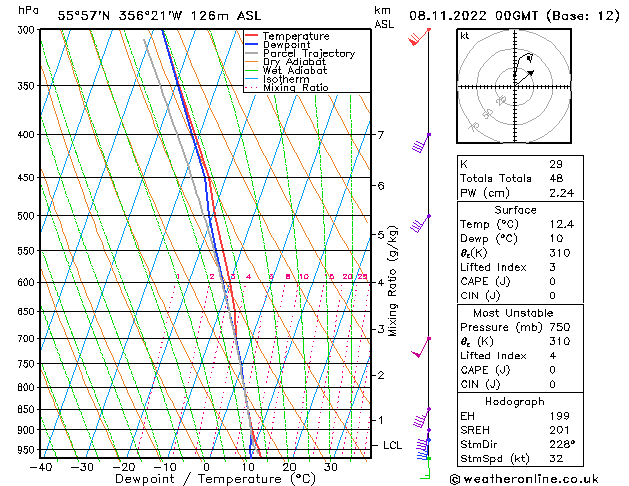Click the Totals Totals row

(x=520, y=178)
